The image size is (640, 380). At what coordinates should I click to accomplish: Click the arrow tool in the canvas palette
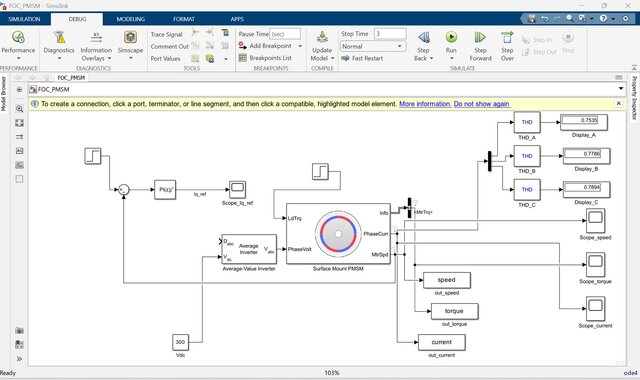[x=19, y=137]
